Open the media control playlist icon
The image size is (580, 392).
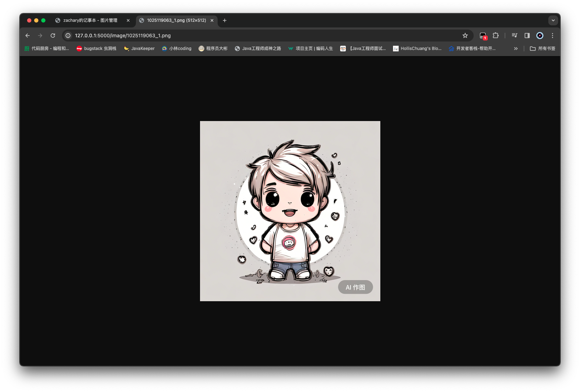tap(514, 36)
